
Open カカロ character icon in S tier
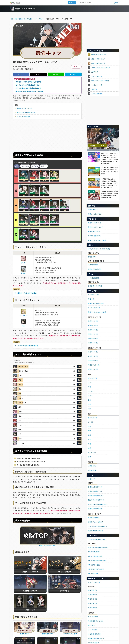point(44,191)
